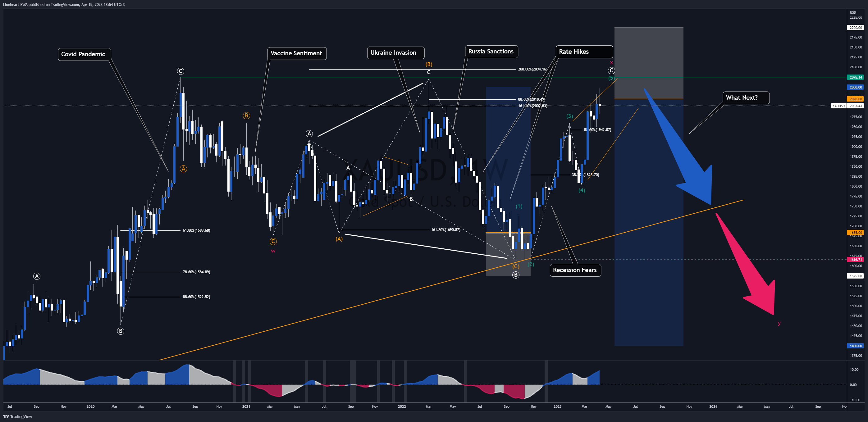This screenshot has width=868, height=422.
Task: Click the blue 2050.00 price tag
Action: click(x=855, y=87)
